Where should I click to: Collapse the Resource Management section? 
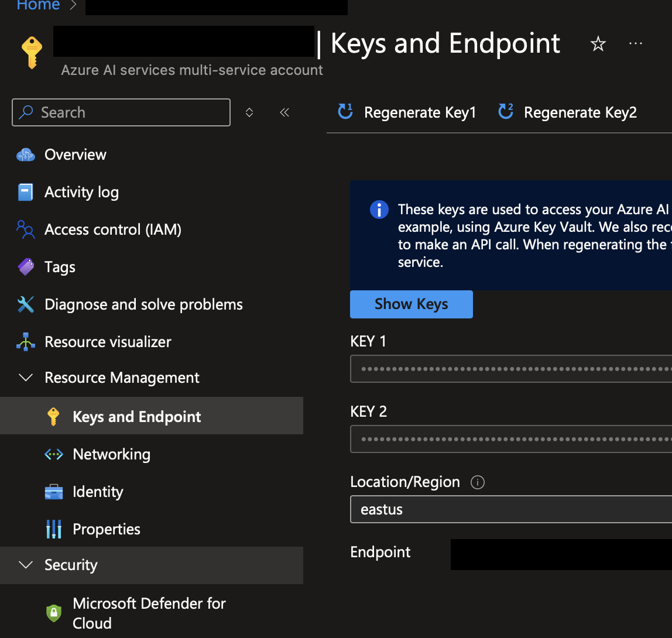pos(26,378)
